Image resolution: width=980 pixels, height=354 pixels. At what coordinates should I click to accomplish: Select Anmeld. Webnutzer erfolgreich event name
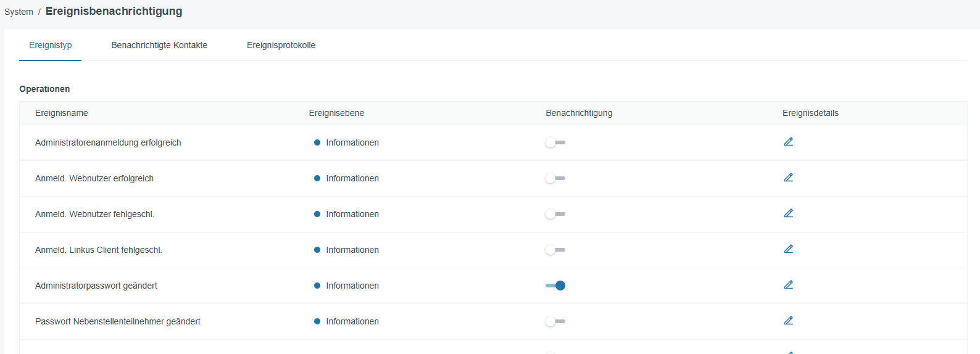click(x=94, y=178)
